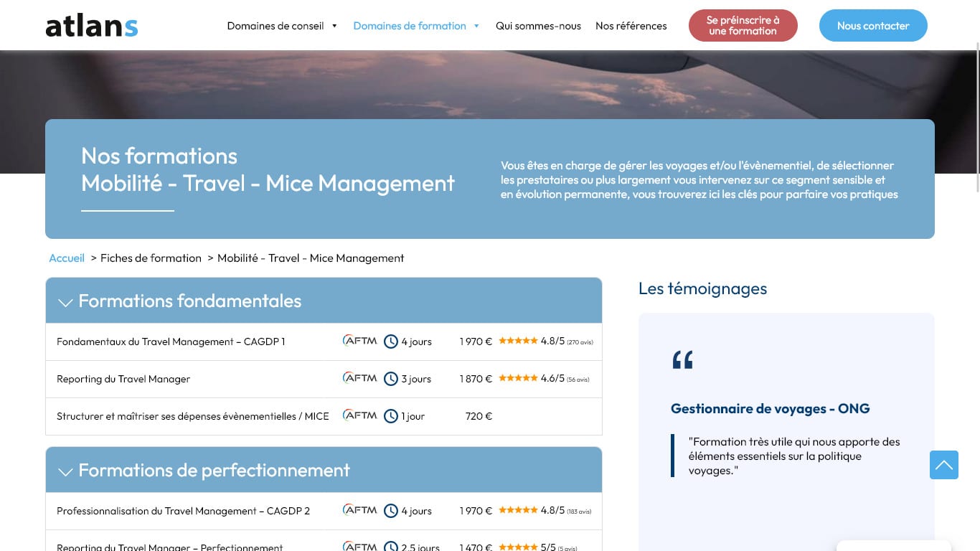
Task: Click AFTM logo in Professionnalisation CAGDP 2 row
Action: [359, 510]
